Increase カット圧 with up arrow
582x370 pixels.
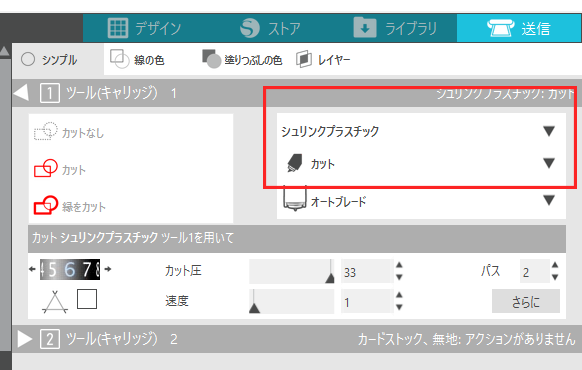399,265
